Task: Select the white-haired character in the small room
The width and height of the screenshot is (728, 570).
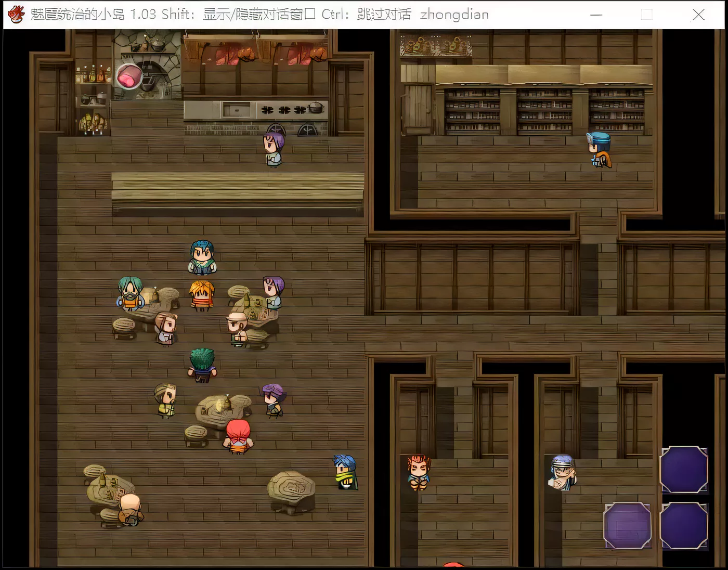Action: (x=562, y=472)
